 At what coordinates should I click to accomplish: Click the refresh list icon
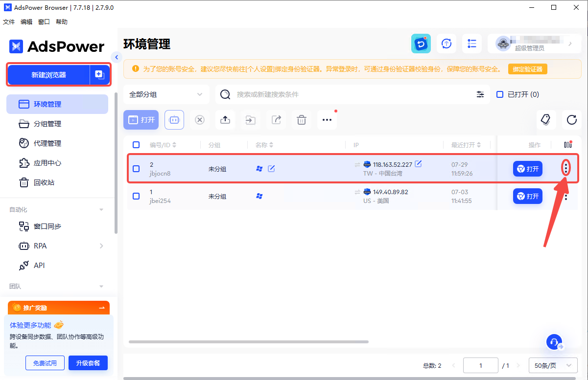[x=571, y=120]
